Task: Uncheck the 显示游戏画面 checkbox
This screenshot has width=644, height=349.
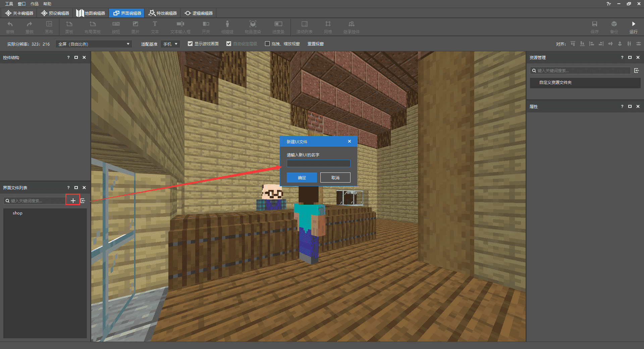Action: [x=190, y=44]
